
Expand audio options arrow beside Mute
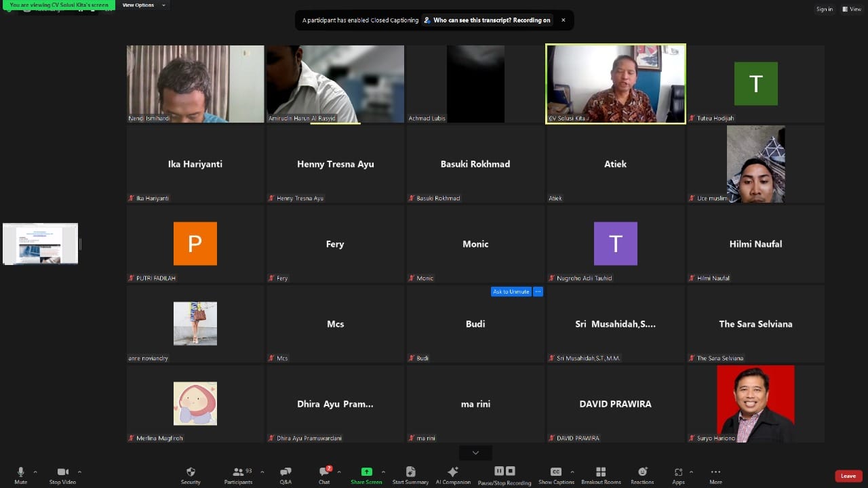(x=35, y=472)
